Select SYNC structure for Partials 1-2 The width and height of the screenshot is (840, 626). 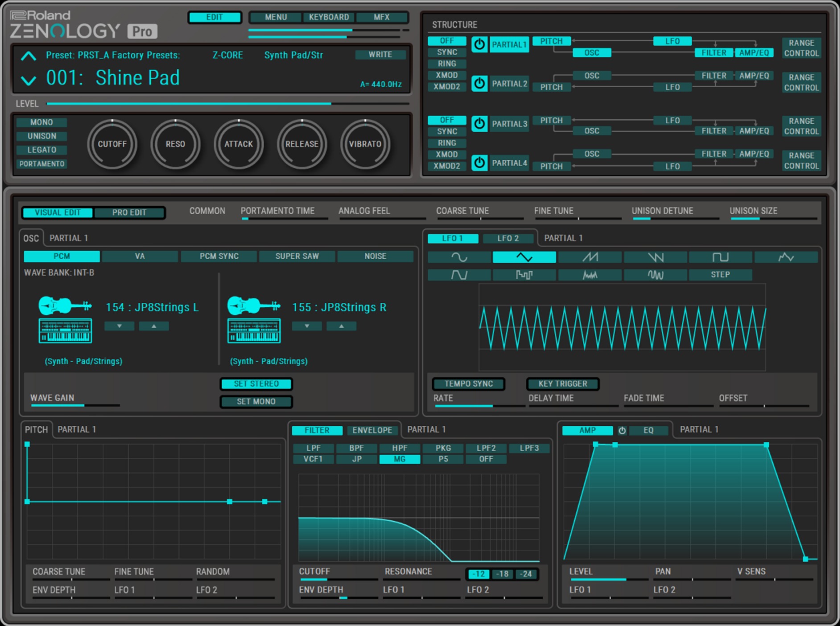(x=447, y=52)
